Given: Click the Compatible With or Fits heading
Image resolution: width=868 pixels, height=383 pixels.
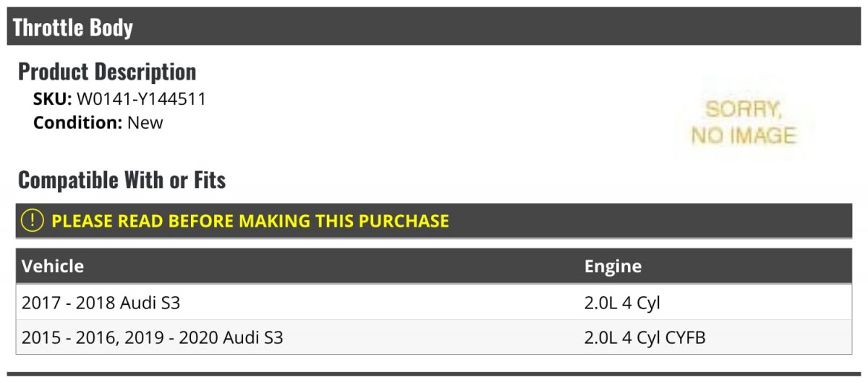Looking at the screenshot, I should pos(122,180).
